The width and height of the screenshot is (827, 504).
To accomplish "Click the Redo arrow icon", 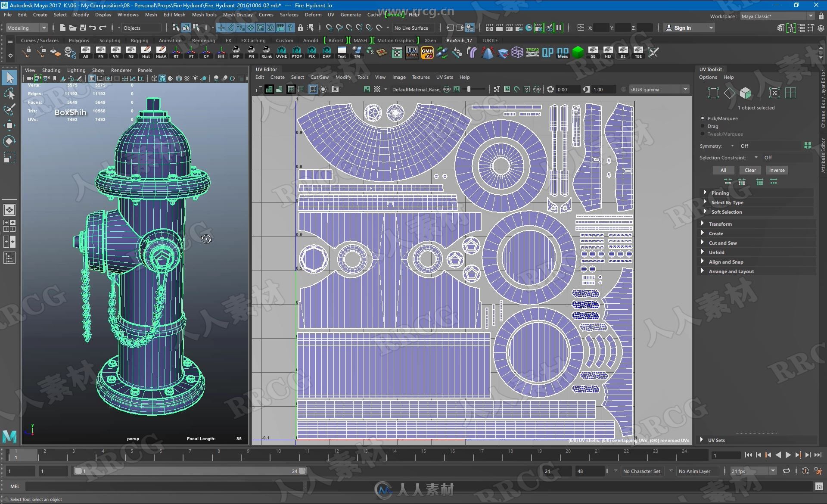I will [103, 28].
